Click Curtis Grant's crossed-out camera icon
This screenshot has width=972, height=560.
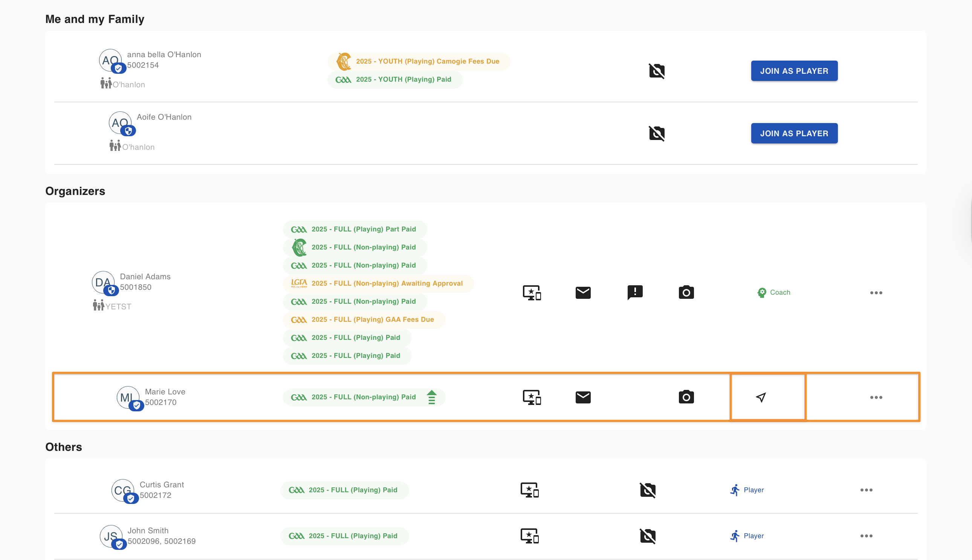click(x=648, y=490)
